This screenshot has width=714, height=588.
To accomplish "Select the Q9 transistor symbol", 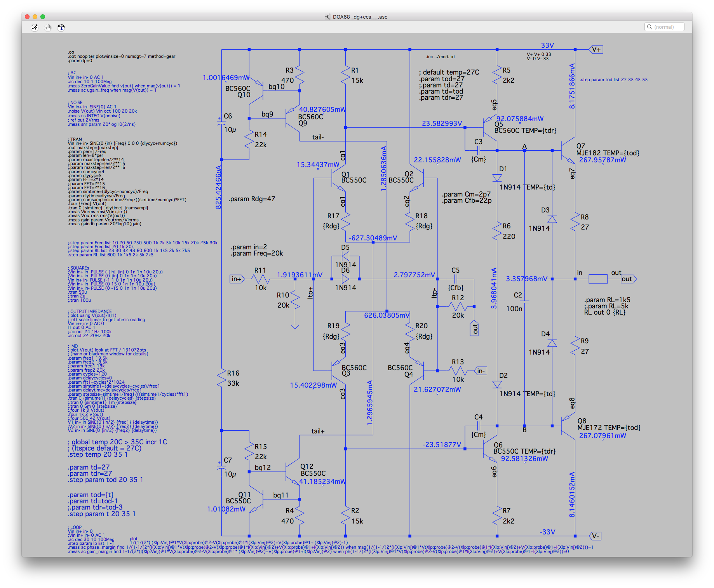I will point(293,118).
